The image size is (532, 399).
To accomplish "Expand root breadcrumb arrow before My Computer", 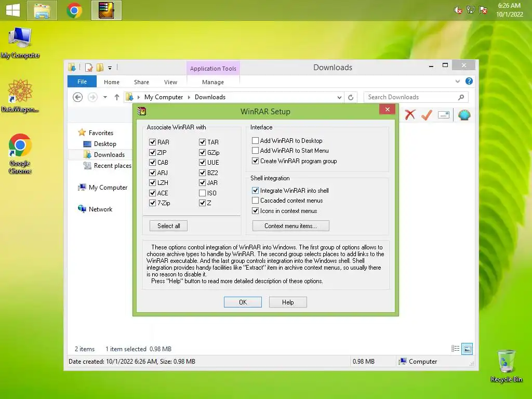I will 138,97.
